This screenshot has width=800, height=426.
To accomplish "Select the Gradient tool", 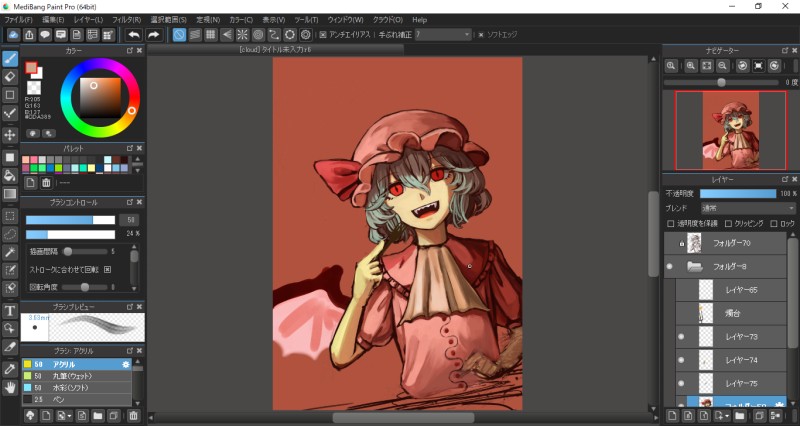I will point(10,194).
